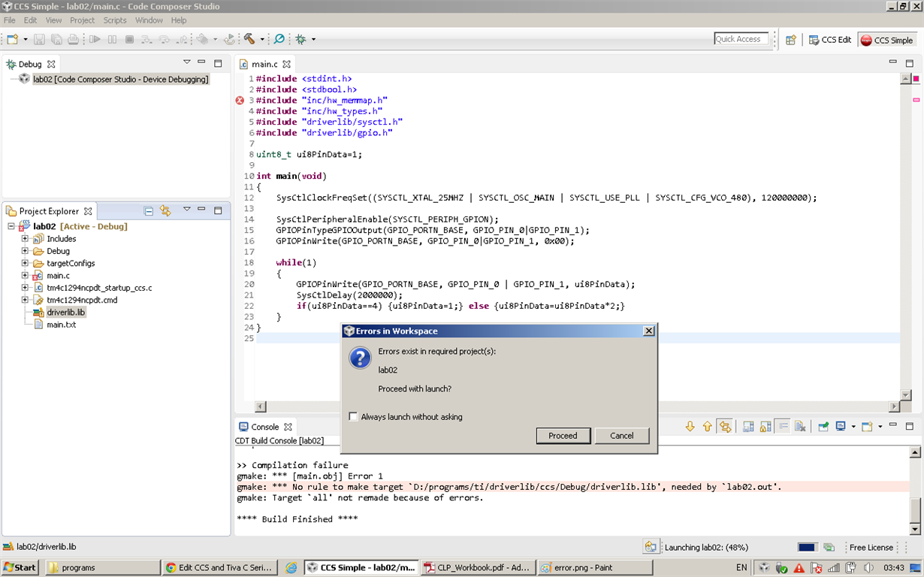Open the File menu
Screen dimensions: 924x577
(10, 20)
